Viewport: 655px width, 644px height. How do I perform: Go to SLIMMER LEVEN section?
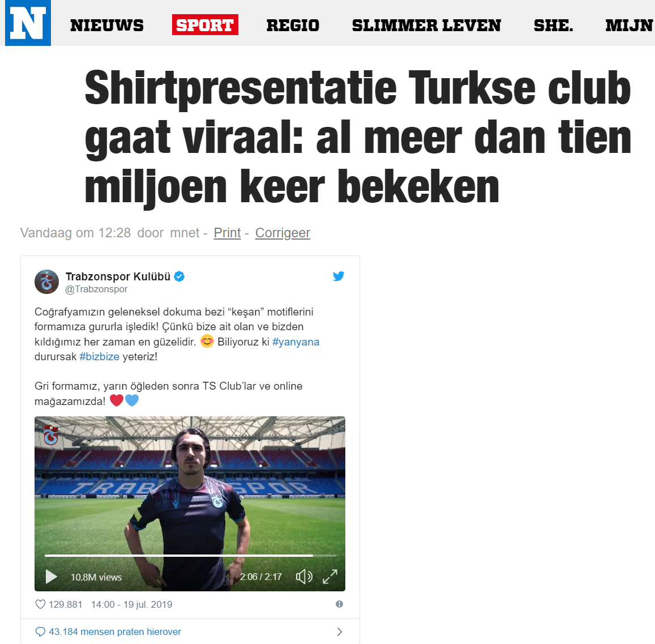[x=426, y=25]
